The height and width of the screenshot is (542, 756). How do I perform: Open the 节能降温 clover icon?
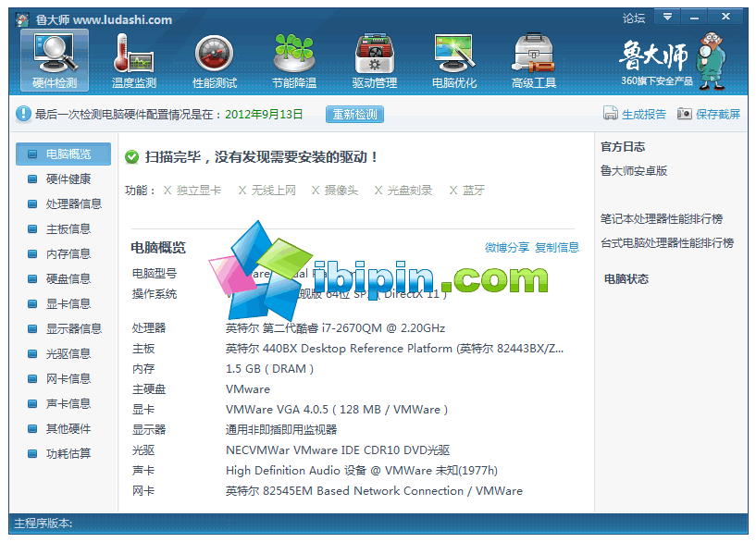pos(294,60)
